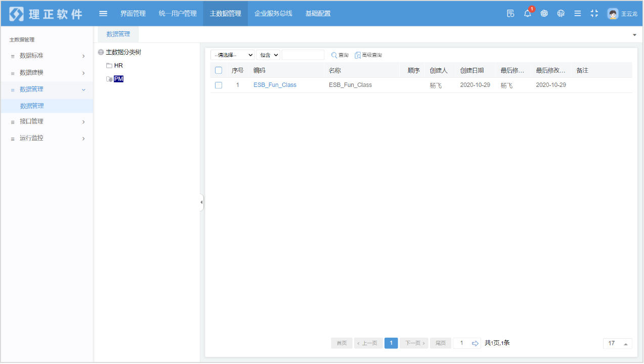Screen dimensions: 644x364
Task: Click the 下一页 pagination button
Action: tap(414, 343)
